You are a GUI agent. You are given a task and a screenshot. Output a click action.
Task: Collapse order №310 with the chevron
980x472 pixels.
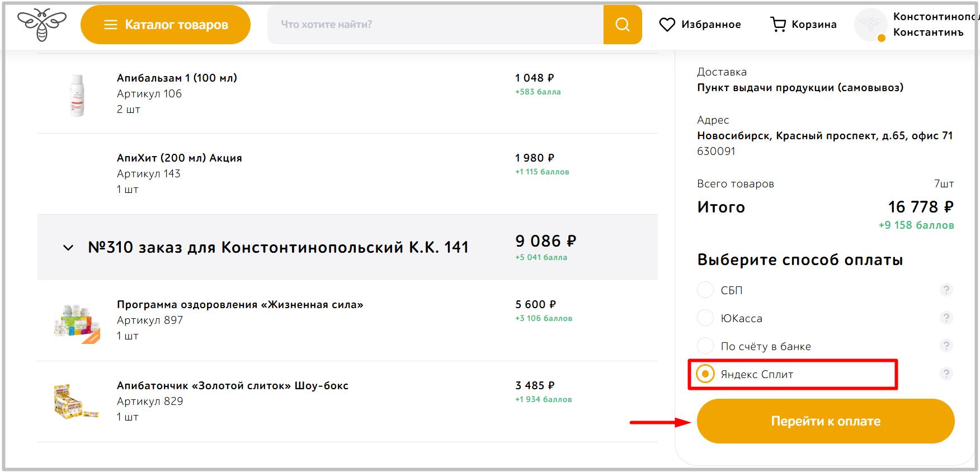point(68,248)
